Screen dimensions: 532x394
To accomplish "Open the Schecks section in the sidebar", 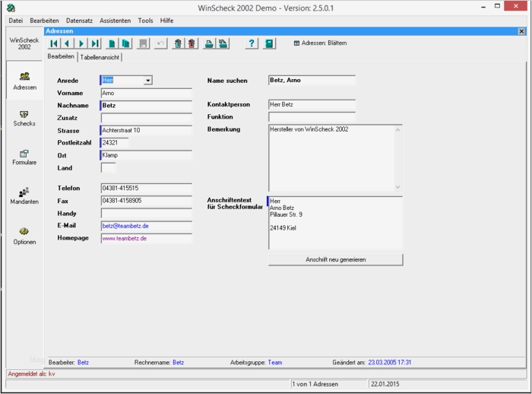I will [24, 118].
